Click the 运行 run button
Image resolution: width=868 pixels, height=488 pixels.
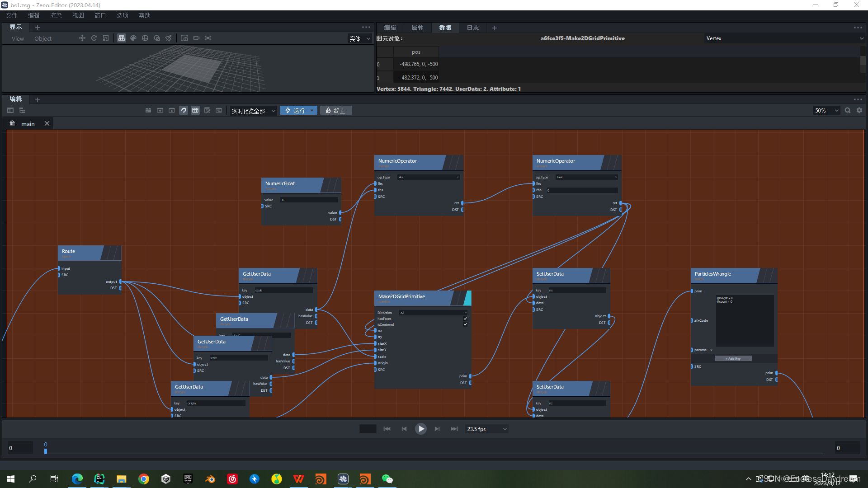point(295,111)
